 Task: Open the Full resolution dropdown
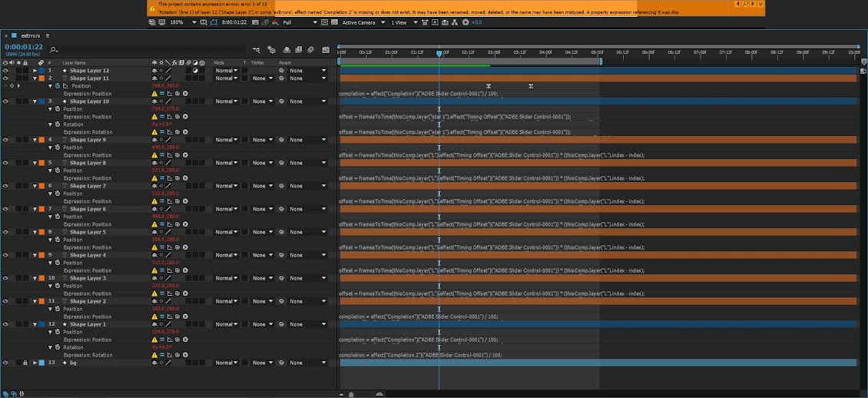click(300, 22)
